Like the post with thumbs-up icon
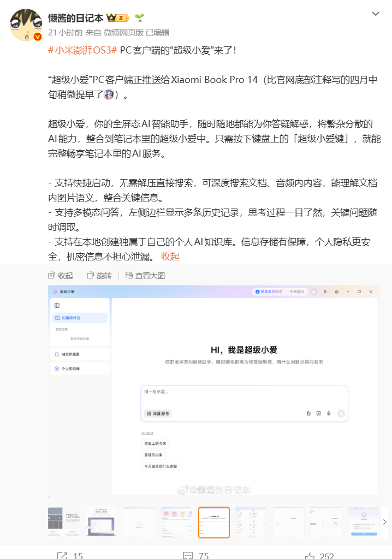This screenshot has width=392, height=559. (x=310, y=555)
